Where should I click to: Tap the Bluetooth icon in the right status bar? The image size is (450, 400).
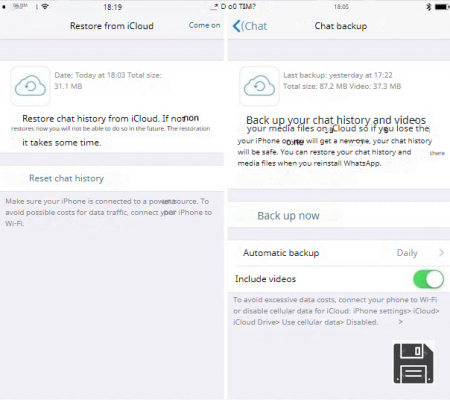click(429, 7)
